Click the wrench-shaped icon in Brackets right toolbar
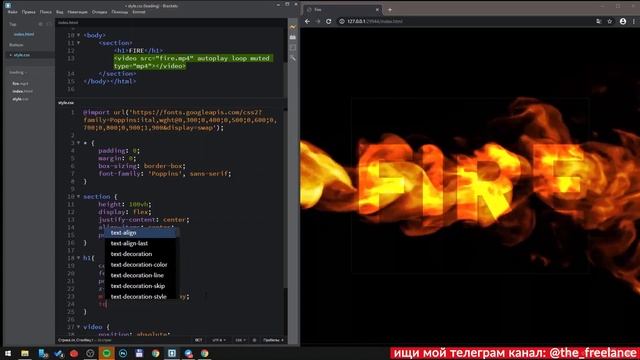Viewport: 640px width, 360px height. [293, 58]
